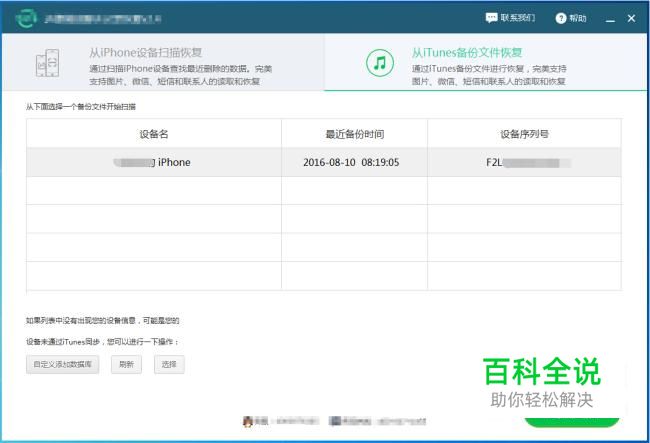The width and height of the screenshot is (650, 443).
Task: Click the chat bubble icon beside 联系我们
Action: pyautogui.click(x=491, y=18)
